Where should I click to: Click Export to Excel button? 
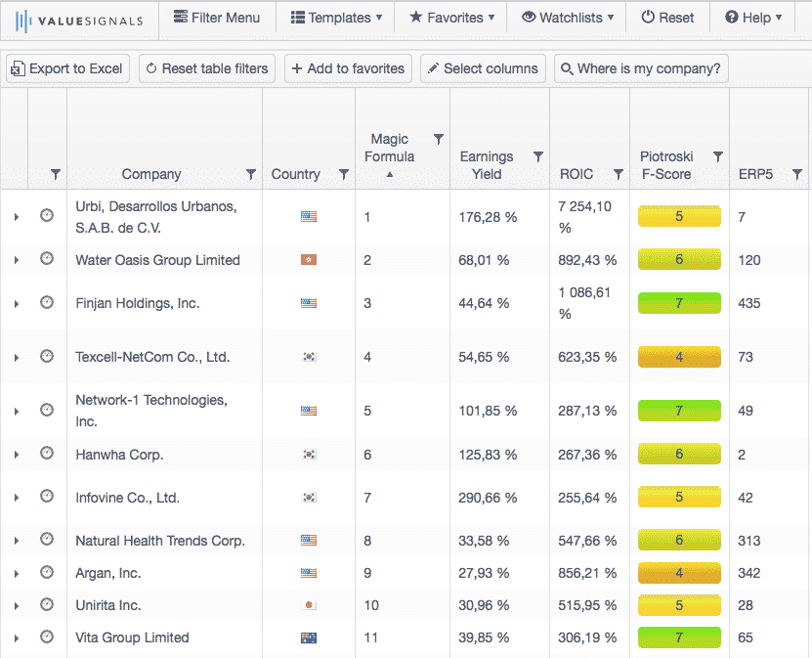coord(67,68)
